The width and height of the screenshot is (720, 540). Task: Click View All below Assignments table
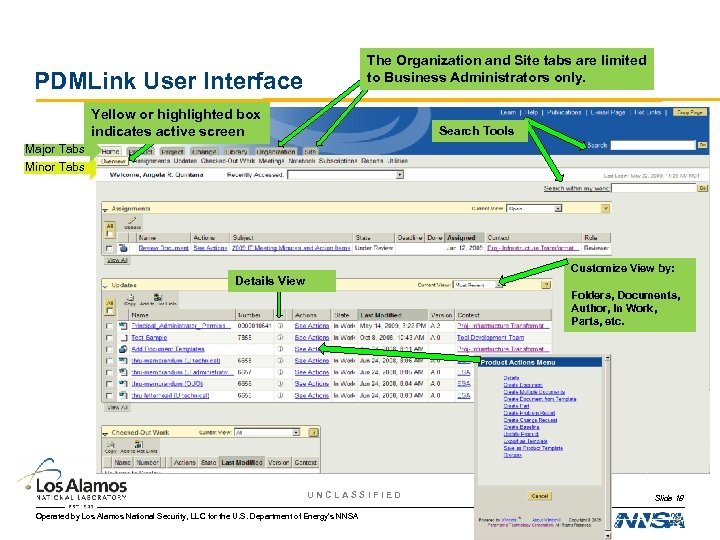coord(117,260)
